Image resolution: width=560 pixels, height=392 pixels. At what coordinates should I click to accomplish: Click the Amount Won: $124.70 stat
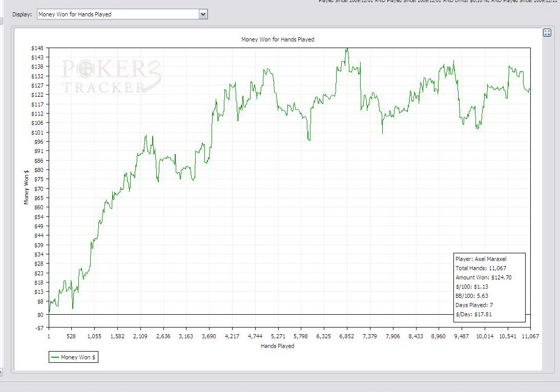[x=483, y=277]
